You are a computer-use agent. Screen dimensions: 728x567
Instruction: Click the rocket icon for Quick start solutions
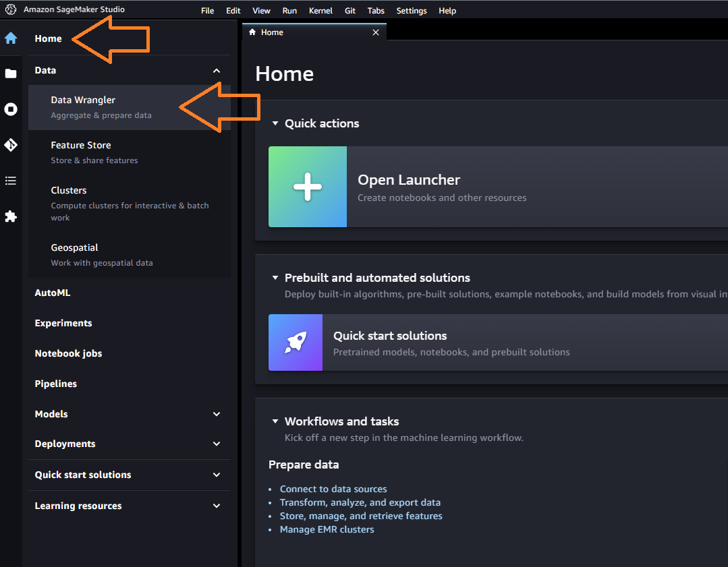coord(296,342)
